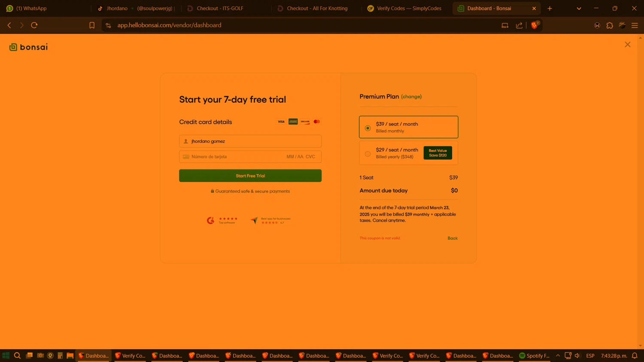Go back to previous browser page

[x=9, y=25]
